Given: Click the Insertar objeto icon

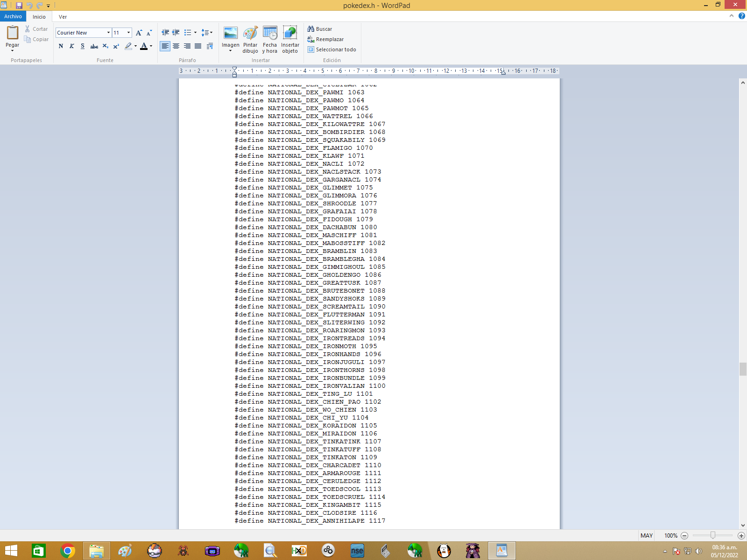Looking at the screenshot, I should [x=290, y=34].
